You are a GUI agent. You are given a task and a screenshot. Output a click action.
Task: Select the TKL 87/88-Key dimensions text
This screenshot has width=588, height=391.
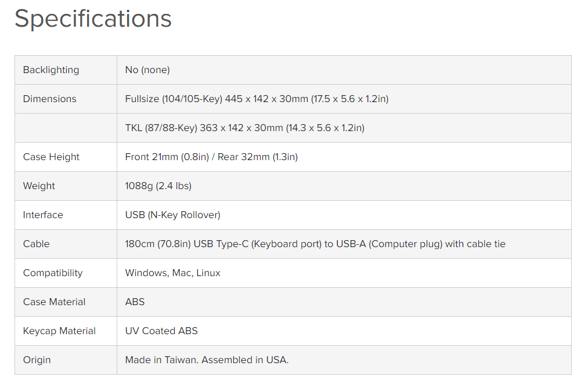pos(244,128)
